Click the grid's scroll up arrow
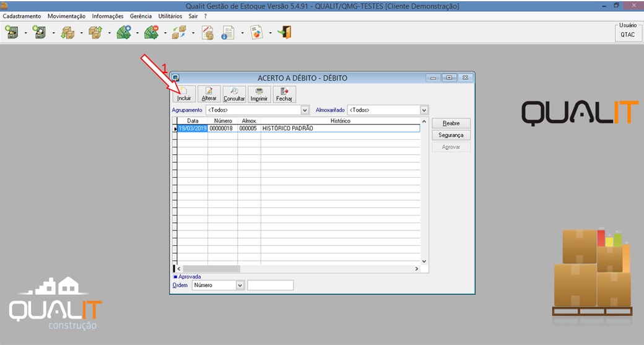644x345 pixels. (424, 121)
